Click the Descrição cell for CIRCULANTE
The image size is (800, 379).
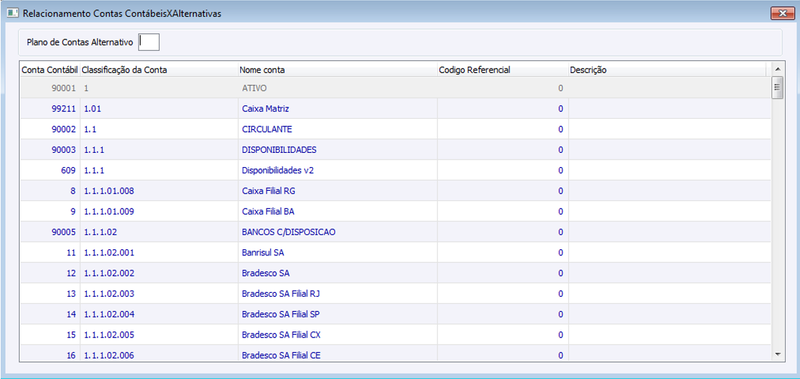(670, 129)
